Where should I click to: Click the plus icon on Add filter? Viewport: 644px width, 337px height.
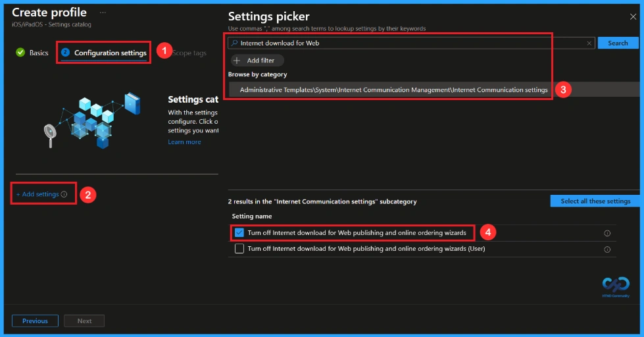[x=237, y=61]
